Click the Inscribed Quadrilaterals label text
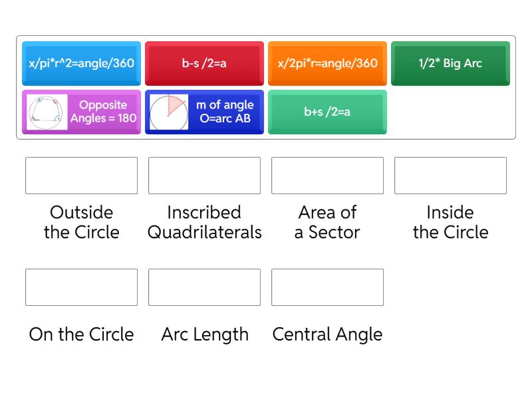The height and width of the screenshot is (399, 532). coord(204,222)
